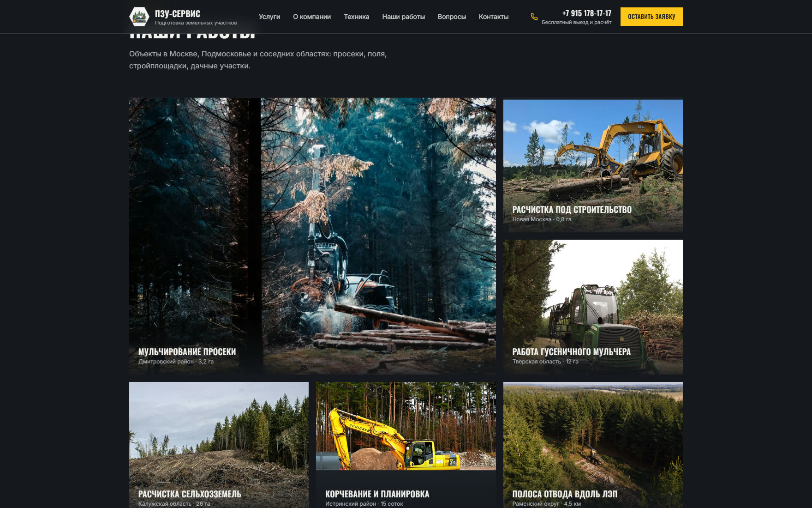Go to Контакты in the header
The width and height of the screenshot is (812, 508).
click(x=494, y=17)
